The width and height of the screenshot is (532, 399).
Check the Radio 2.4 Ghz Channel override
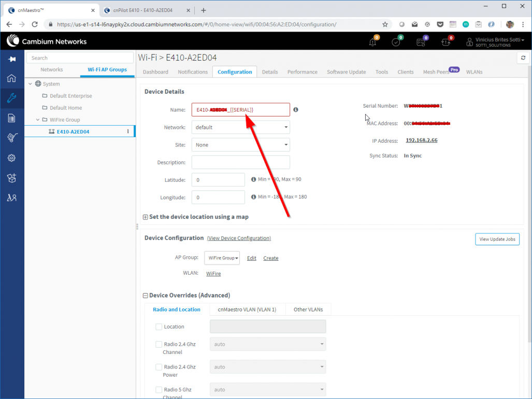point(159,344)
